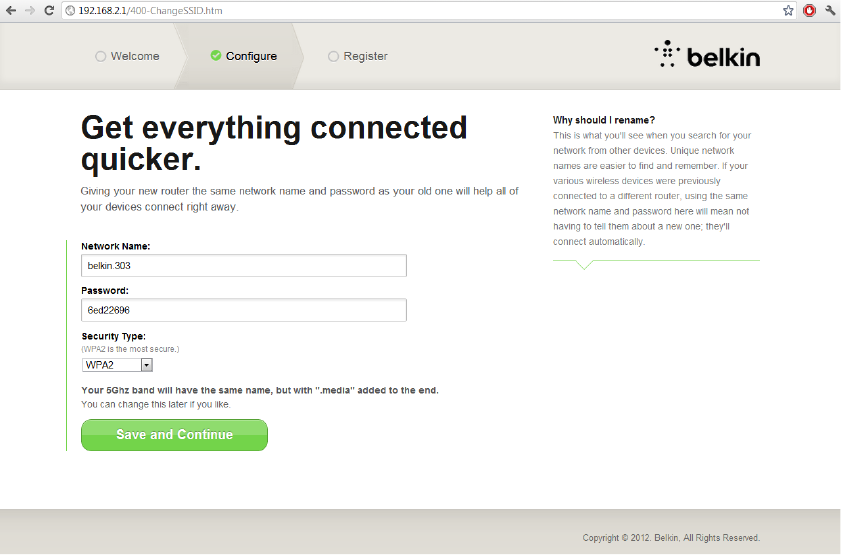Image resolution: width=841 pixels, height=555 pixels.
Task: Click the green Configure checkmark
Action: tap(216, 56)
